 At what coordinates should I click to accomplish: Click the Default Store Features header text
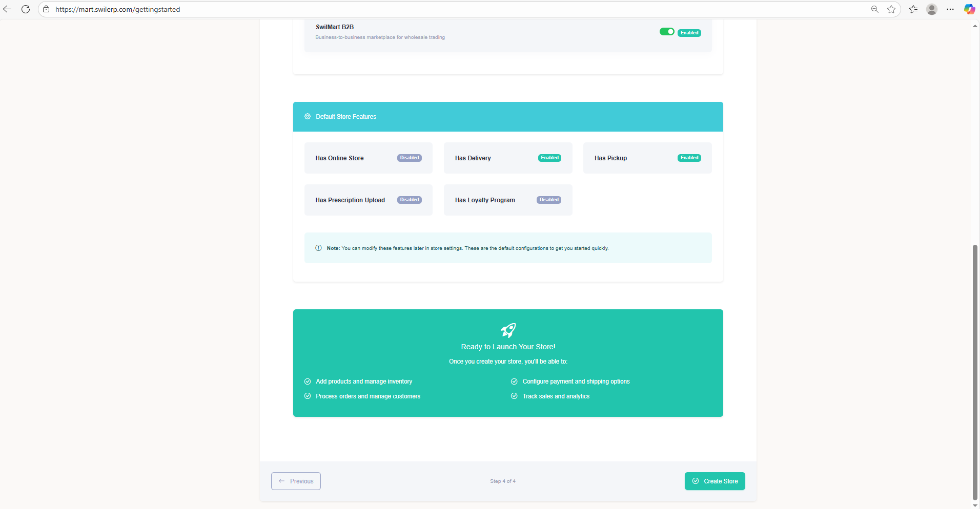coord(346,117)
